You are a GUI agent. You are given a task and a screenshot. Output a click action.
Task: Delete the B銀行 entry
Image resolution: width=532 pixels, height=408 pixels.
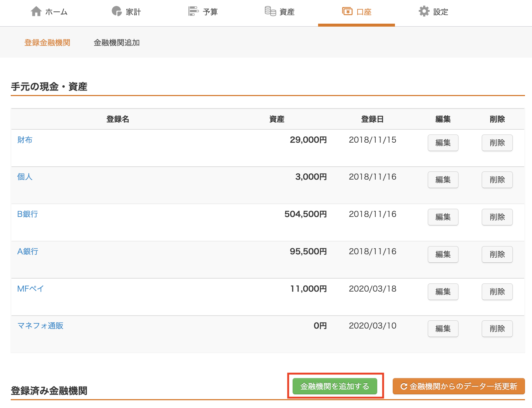497,217
